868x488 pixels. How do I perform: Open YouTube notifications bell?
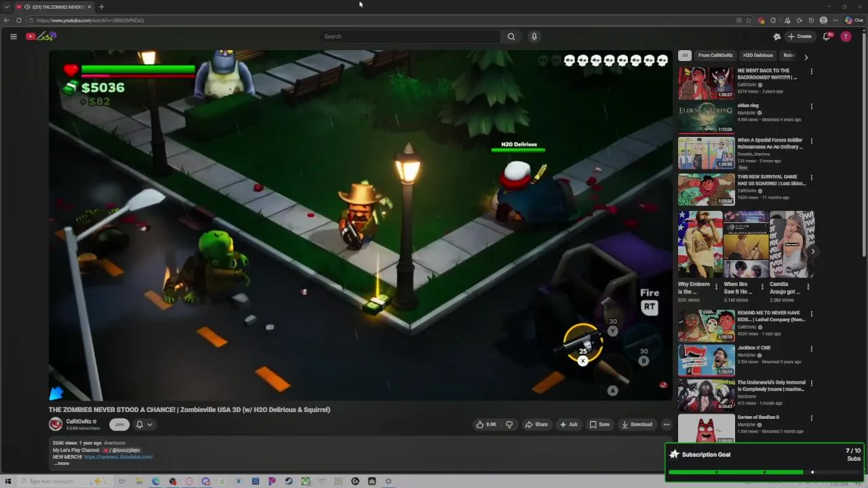[x=827, y=37]
